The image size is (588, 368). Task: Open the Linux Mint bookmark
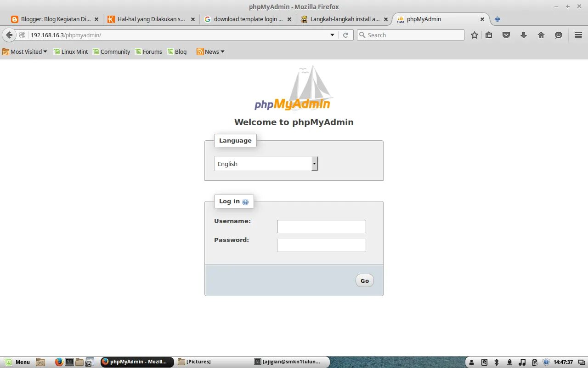click(x=71, y=52)
